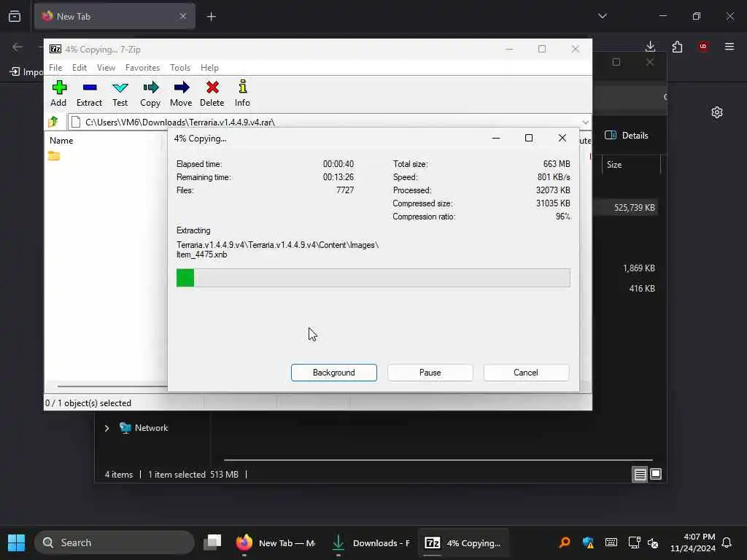Click the touch keyboard tray icon
Image resolution: width=747 pixels, height=560 pixels.
[x=611, y=542]
